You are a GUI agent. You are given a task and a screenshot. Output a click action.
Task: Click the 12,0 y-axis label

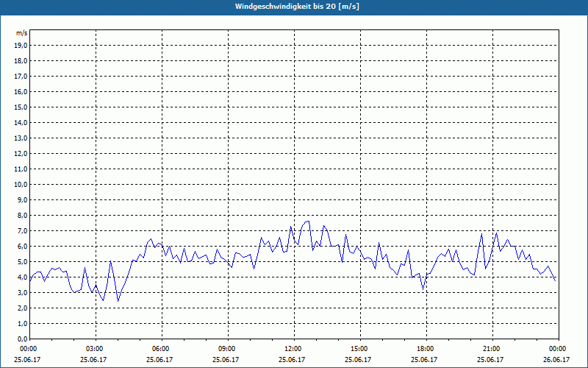21,154
